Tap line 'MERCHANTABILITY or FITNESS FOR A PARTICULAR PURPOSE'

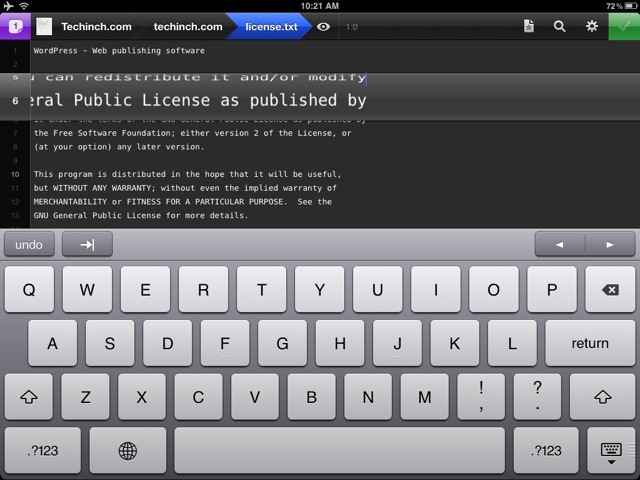[183, 202]
